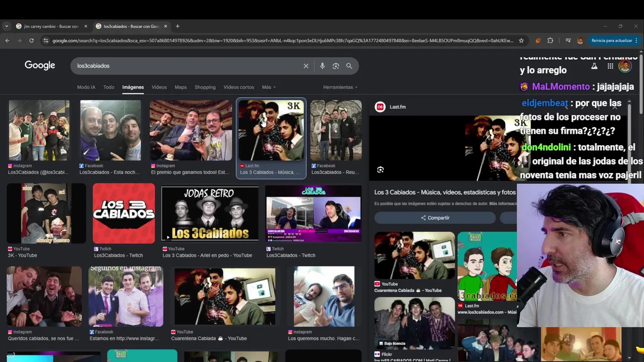The height and width of the screenshot is (362, 644).
Task: Open the red Los 3 Cabiados Twitch logo
Action: [x=124, y=214]
